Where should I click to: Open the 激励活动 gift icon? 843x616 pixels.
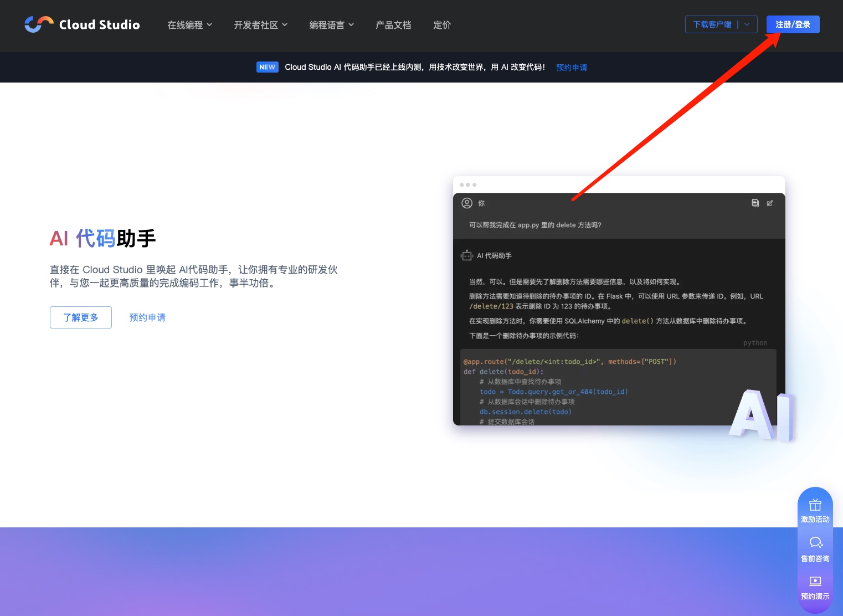tap(815, 505)
